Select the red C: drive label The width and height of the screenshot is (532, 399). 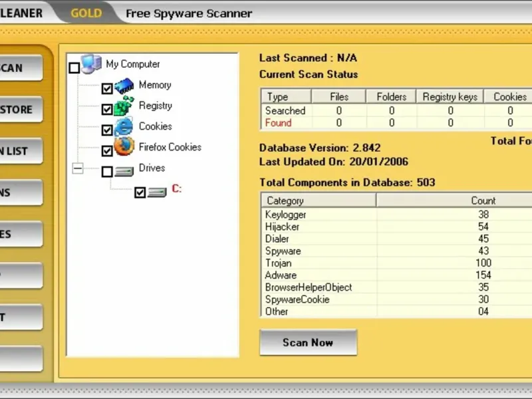177,188
